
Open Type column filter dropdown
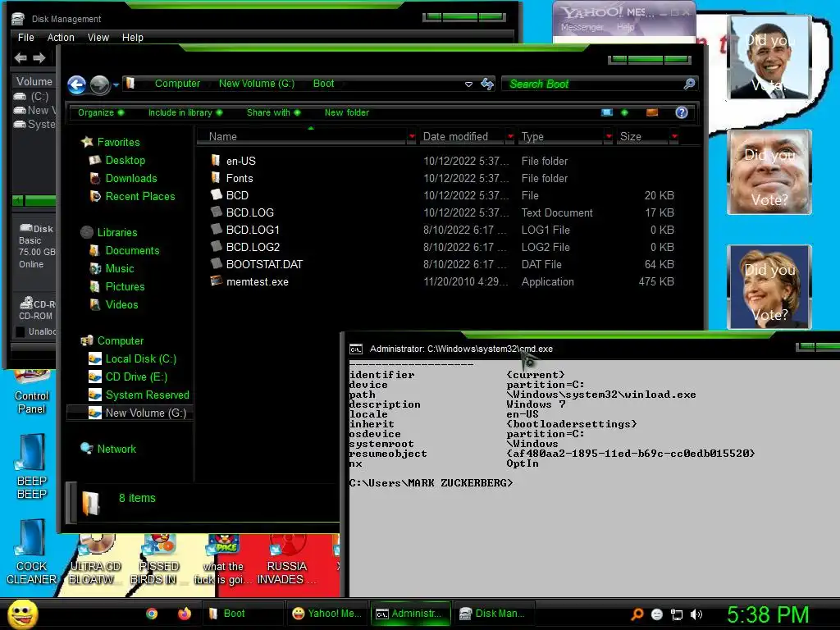point(609,137)
